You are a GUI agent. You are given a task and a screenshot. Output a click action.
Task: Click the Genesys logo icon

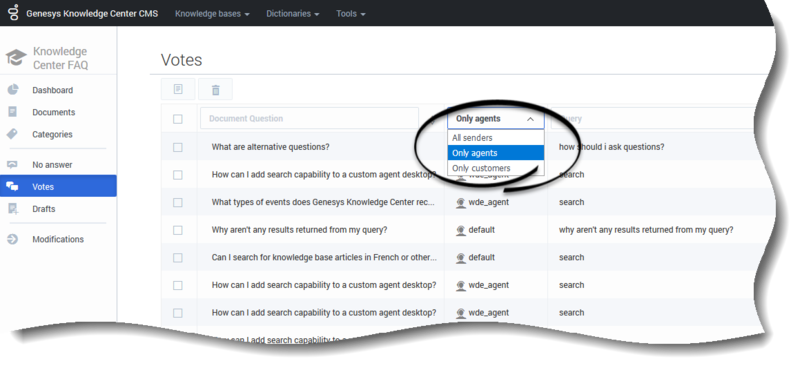(14, 13)
